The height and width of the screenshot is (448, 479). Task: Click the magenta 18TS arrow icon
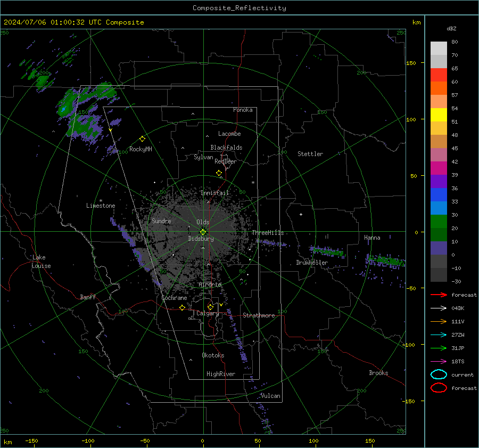[439, 362]
